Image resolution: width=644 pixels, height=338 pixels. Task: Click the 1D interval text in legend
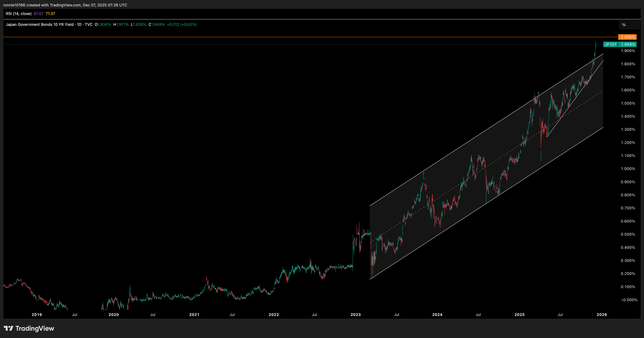coord(79,25)
